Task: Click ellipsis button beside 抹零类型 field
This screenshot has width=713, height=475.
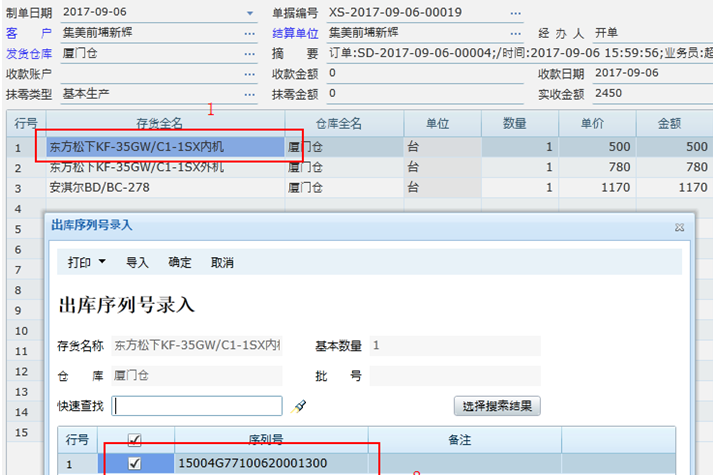Action: pyautogui.click(x=249, y=94)
